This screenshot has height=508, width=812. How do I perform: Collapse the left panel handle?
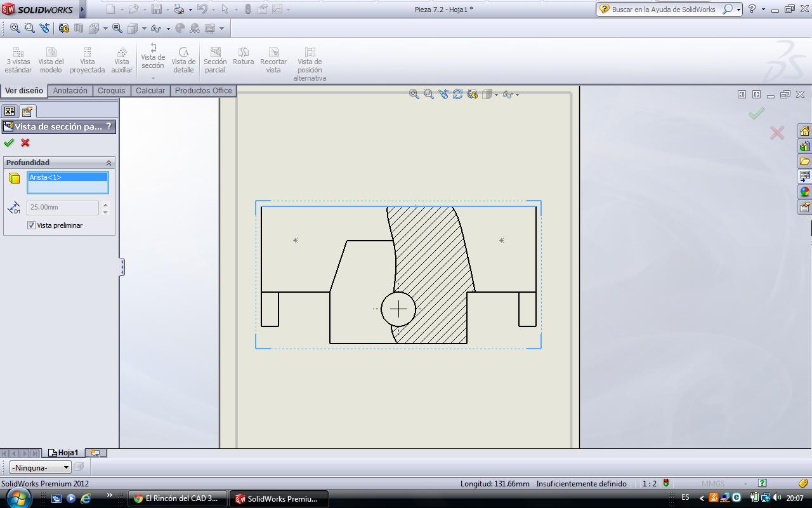point(122,267)
